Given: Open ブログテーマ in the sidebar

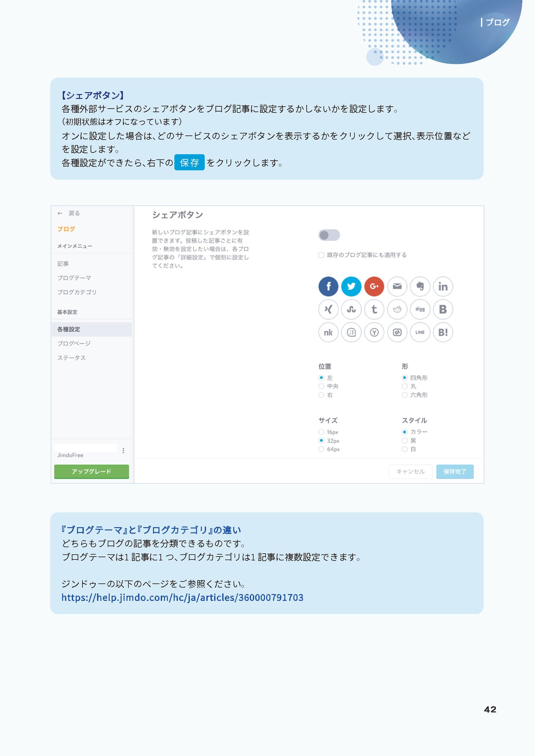Looking at the screenshot, I should [x=74, y=278].
